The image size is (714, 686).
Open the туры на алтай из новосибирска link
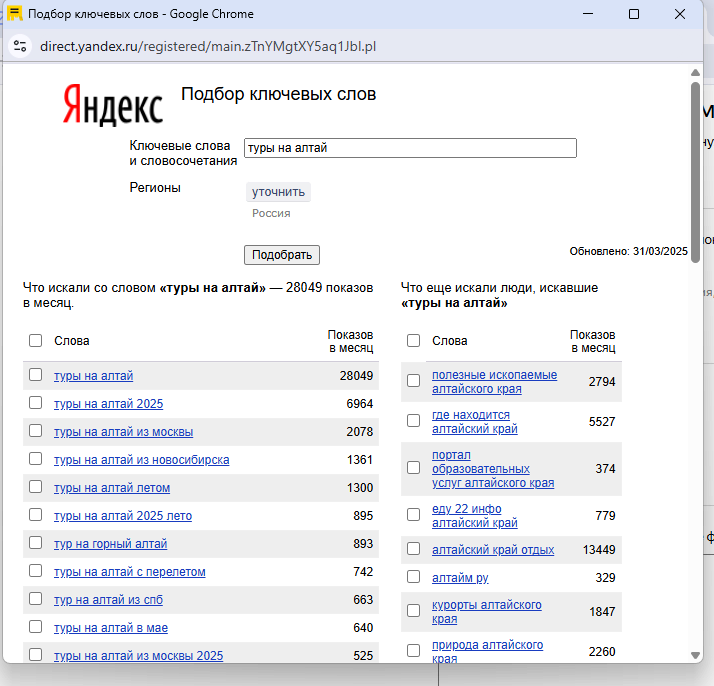coord(142,460)
